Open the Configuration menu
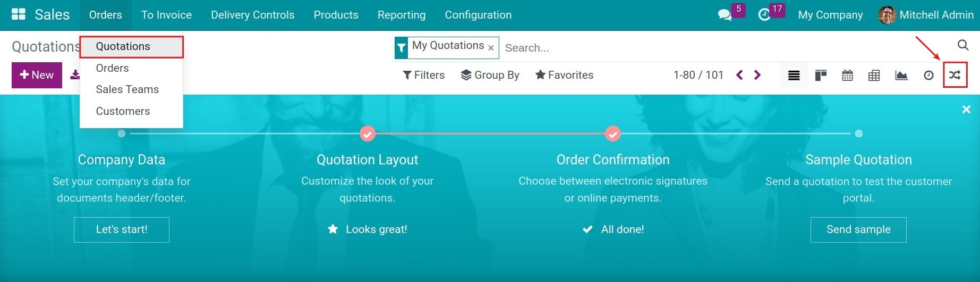This screenshot has height=282, width=980. tap(478, 15)
